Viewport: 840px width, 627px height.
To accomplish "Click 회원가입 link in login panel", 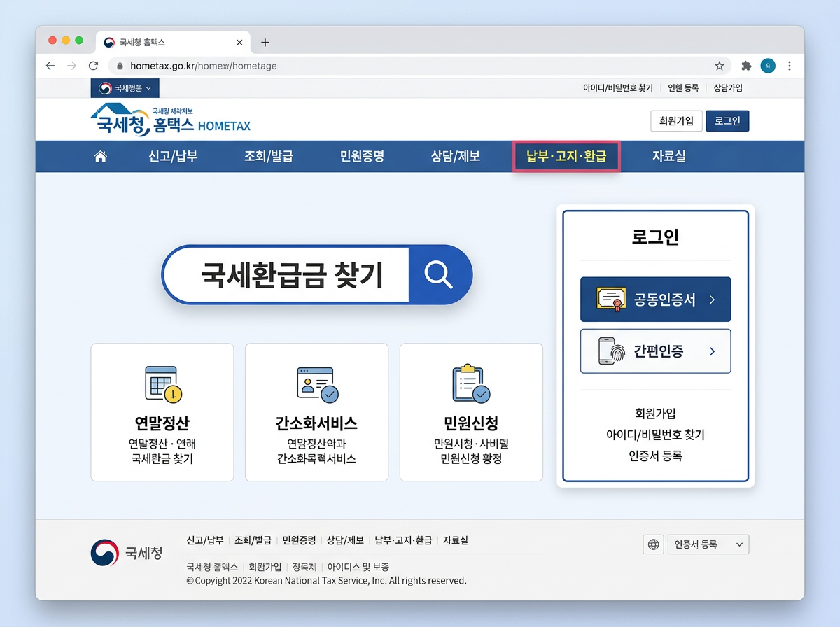I will 655,414.
